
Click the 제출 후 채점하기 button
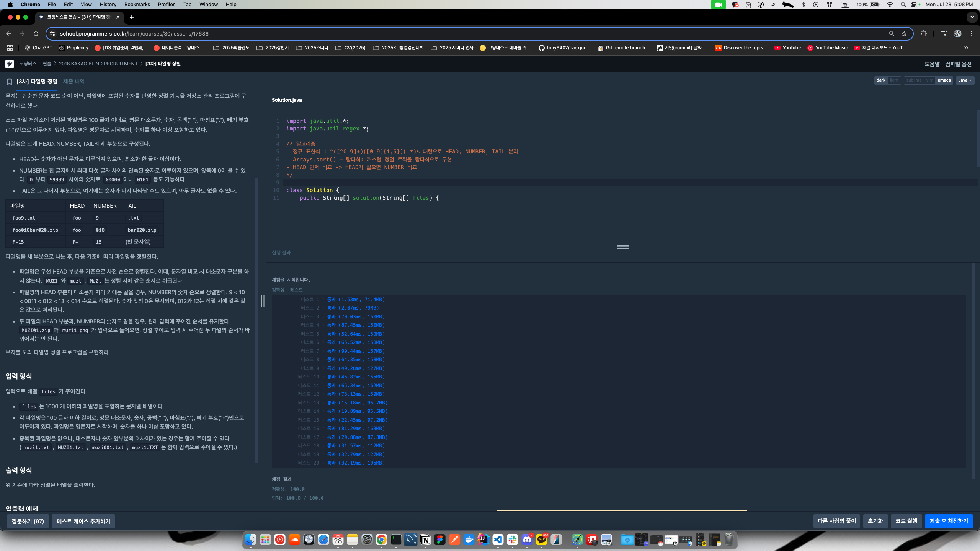(x=949, y=521)
